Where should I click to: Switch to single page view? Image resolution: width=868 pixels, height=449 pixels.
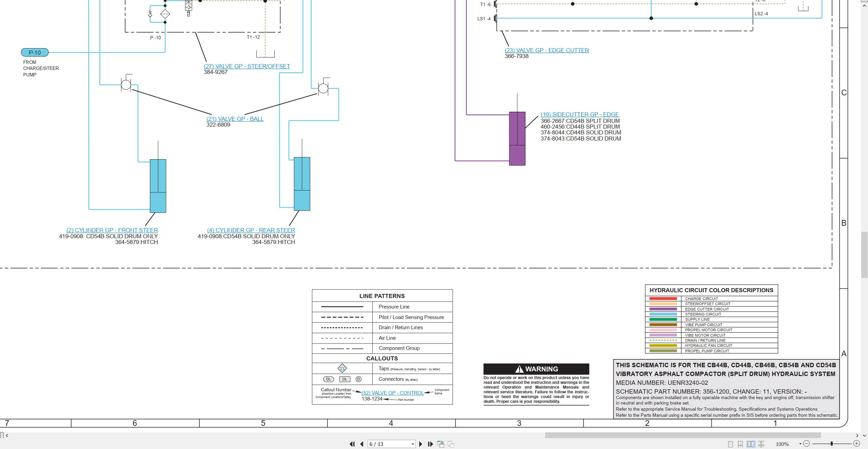coord(730,444)
